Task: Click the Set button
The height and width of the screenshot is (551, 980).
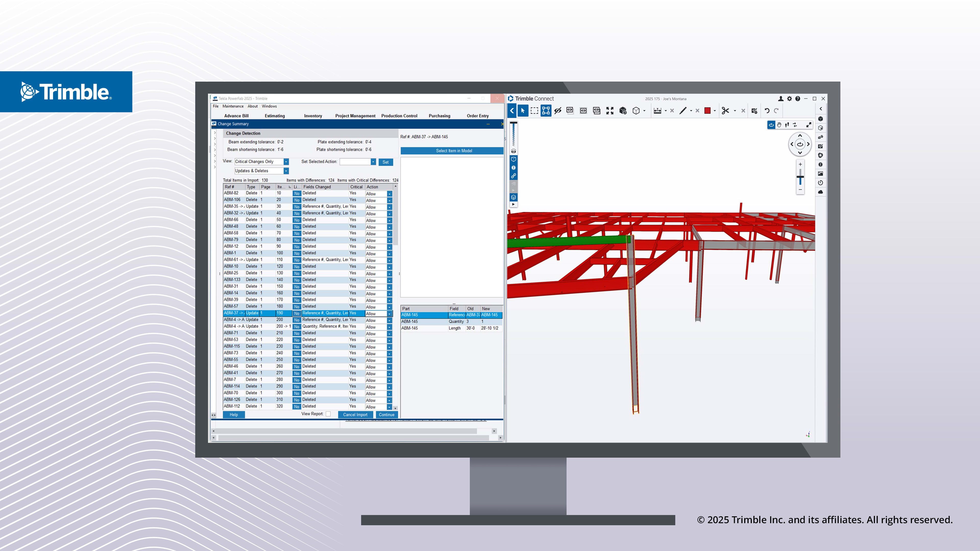Action: (x=385, y=162)
